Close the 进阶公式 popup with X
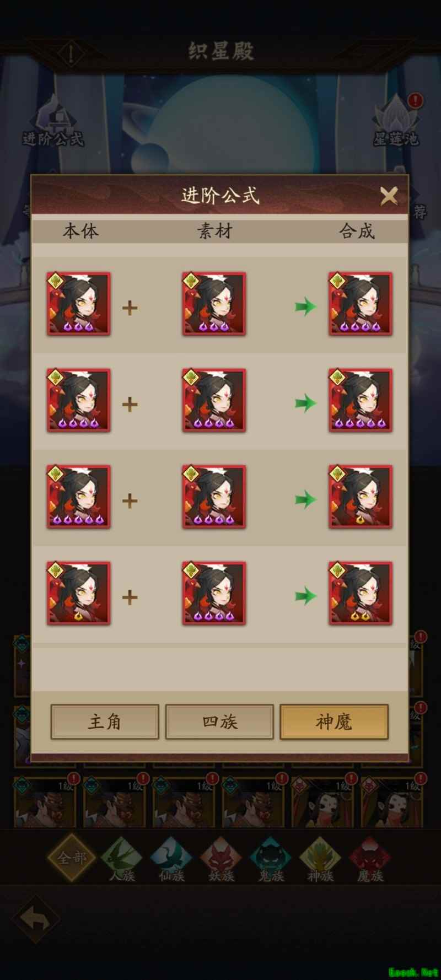Screen dimensions: 441x980 (x=389, y=196)
